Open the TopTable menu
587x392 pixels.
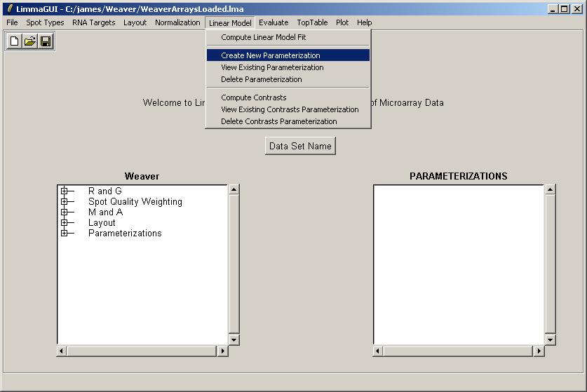312,22
